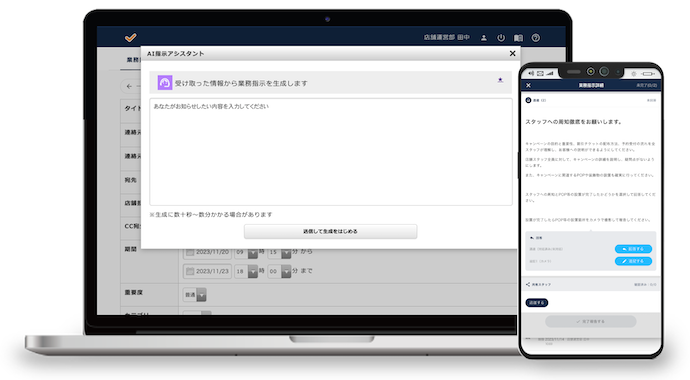Click the 期間 row label
Screen dimensions: 690x380
131,249
